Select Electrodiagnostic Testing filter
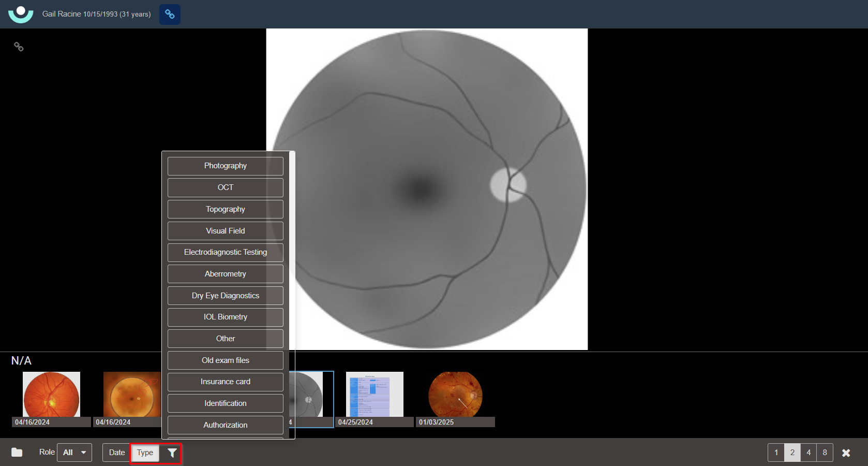 tap(225, 252)
